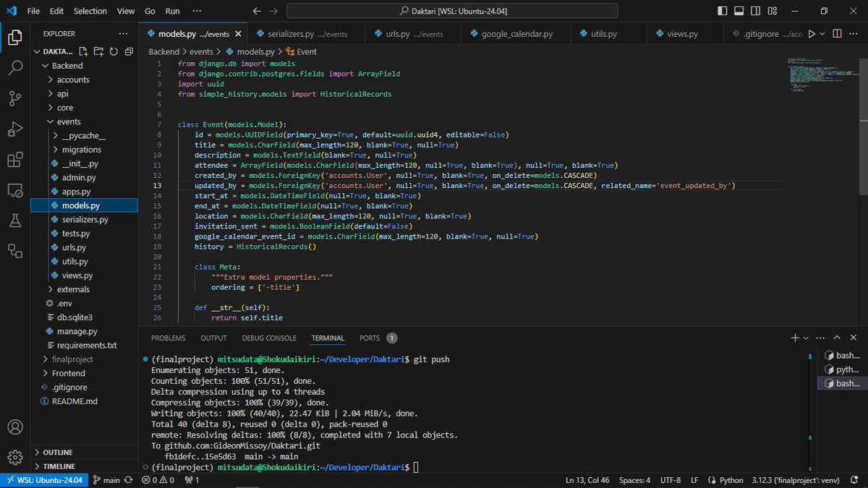Toggle the primary side bar
868x488 pixels.
tap(723, 12)
